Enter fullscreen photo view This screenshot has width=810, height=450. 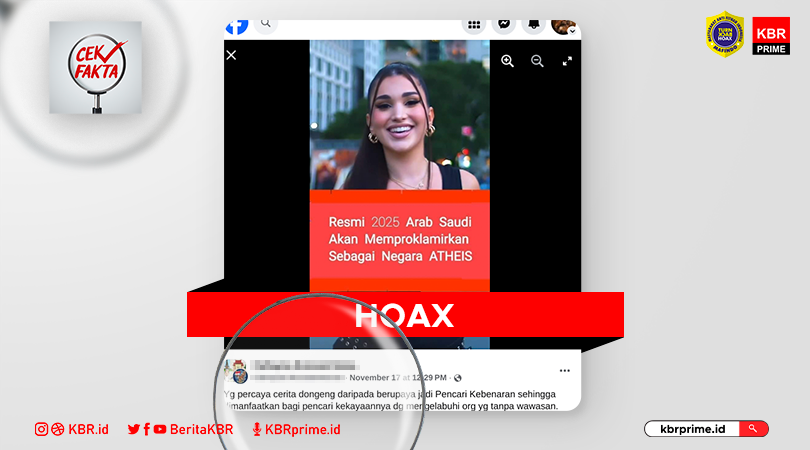pyautogui.click(x=567, y=61)
